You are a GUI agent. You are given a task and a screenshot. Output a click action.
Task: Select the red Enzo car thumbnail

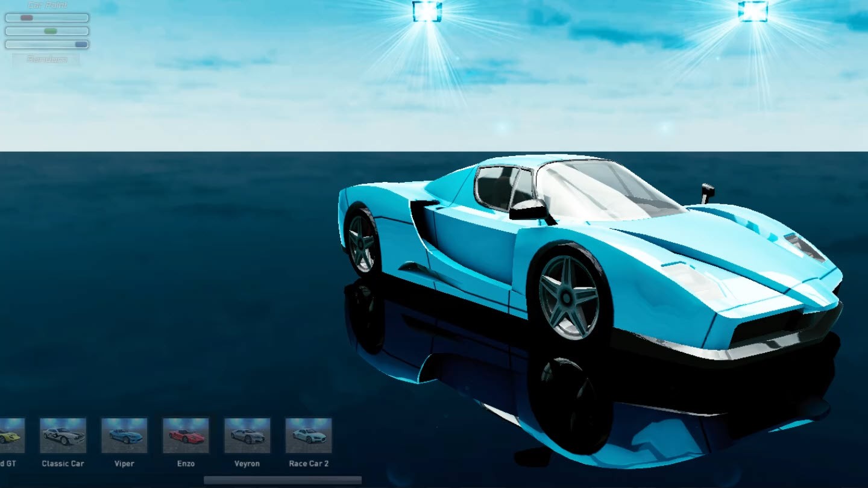click(x=186, y=436)
